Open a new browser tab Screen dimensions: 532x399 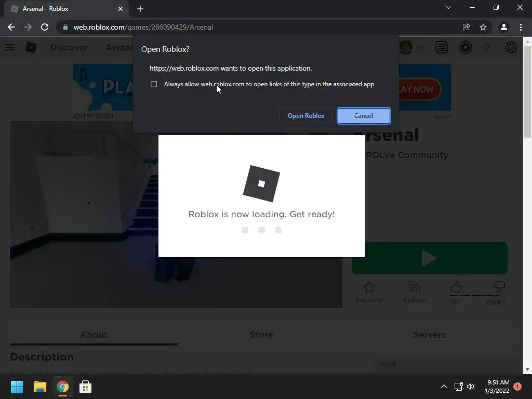point(140,9)
